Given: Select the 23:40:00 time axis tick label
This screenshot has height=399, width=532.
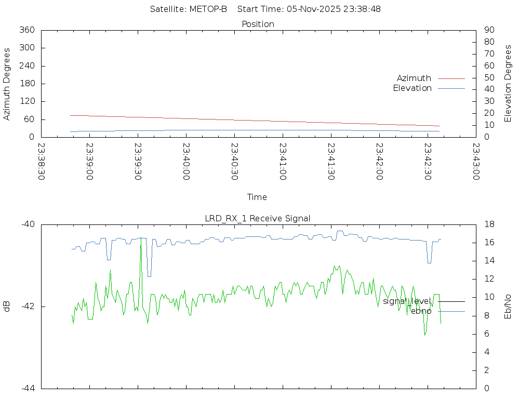Looking at the screenshot, I should pyautogui.click(x=185, y=162).
